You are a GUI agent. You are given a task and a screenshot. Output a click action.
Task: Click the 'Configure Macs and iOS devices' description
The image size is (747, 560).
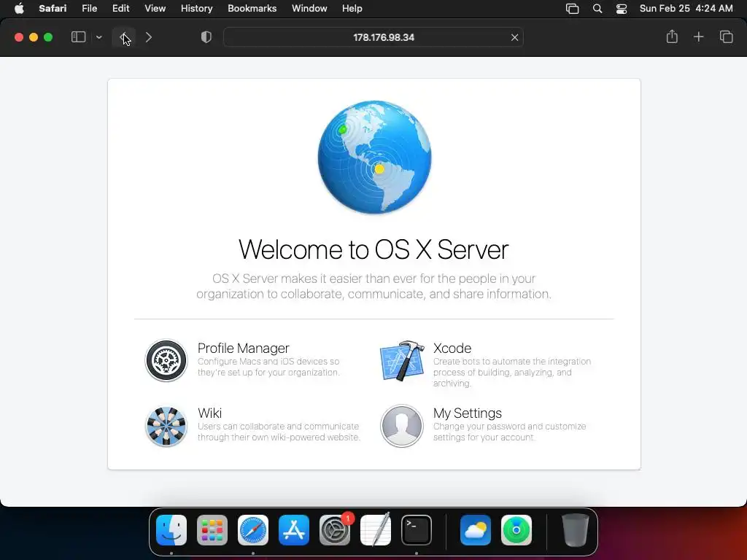(x=268, y=367)
